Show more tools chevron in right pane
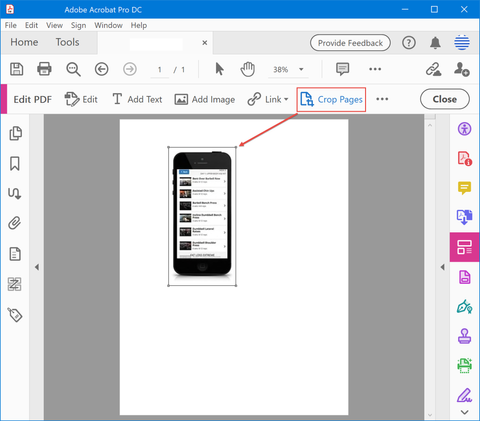 464,412
